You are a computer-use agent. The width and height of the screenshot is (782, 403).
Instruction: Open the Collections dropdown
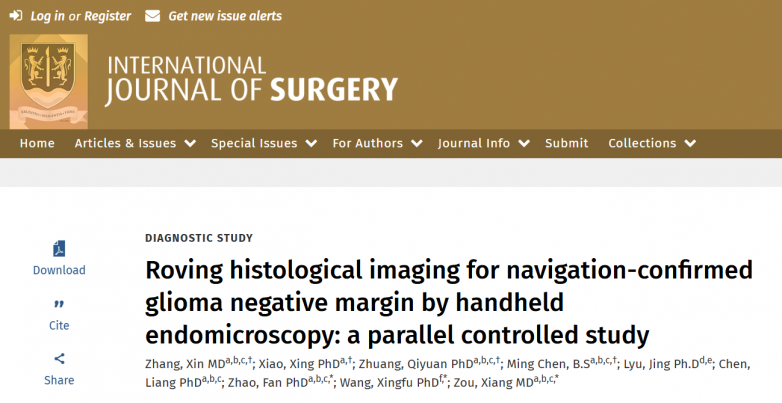tap(651, 144)
